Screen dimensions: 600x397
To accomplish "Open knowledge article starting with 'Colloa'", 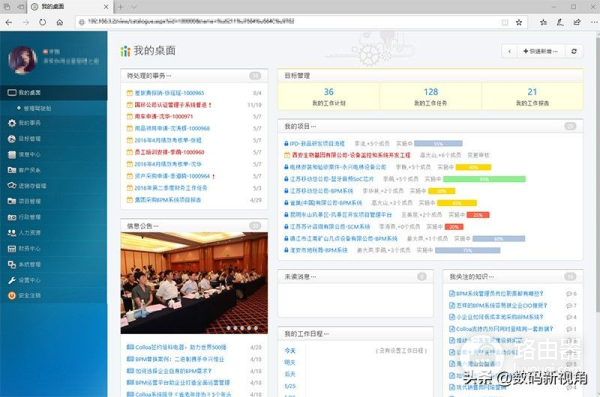I will (x=504, y=329).
